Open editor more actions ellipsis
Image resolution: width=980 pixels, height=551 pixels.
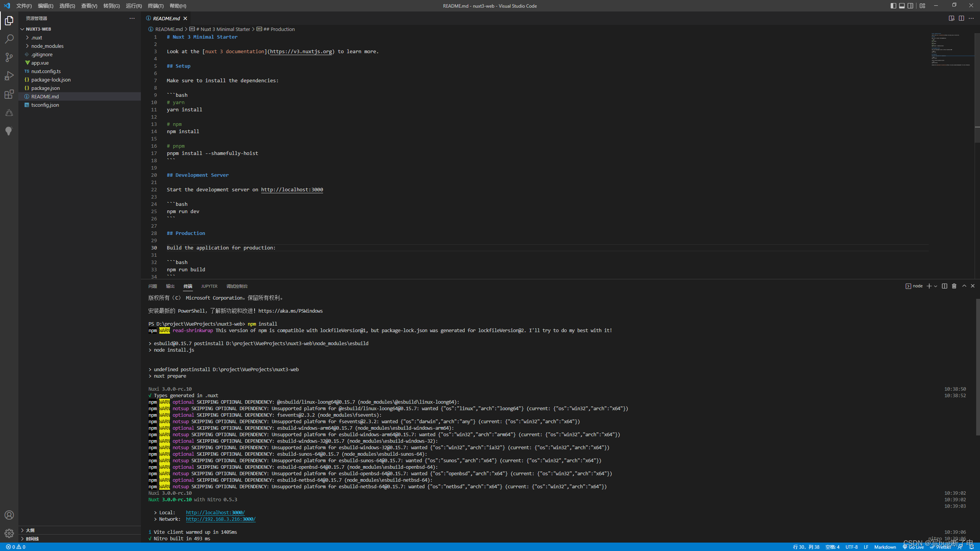971,18
